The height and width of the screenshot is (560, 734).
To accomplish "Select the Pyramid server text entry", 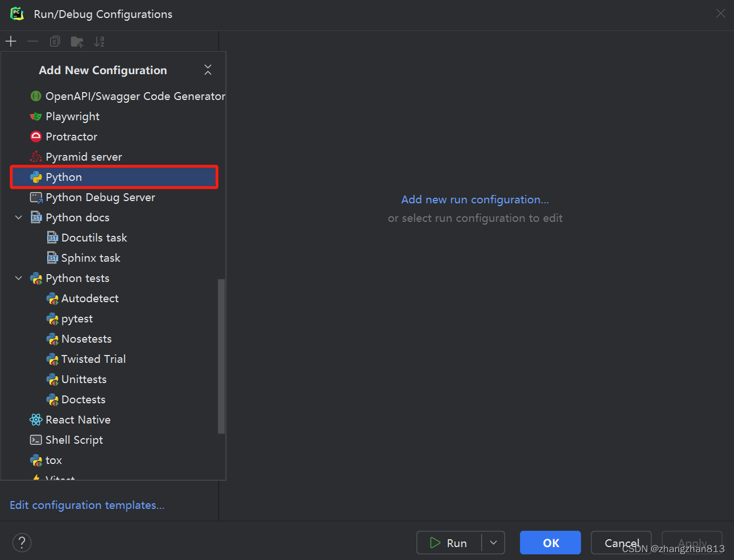I will 84,157.
